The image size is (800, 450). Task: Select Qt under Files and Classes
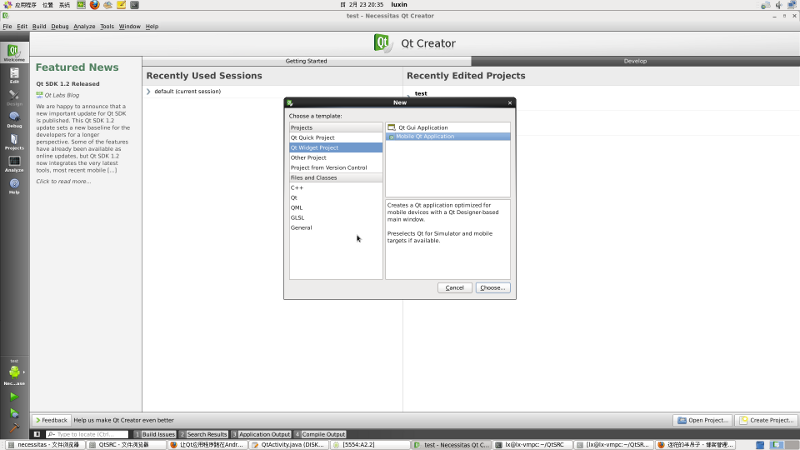coord(336,197)
